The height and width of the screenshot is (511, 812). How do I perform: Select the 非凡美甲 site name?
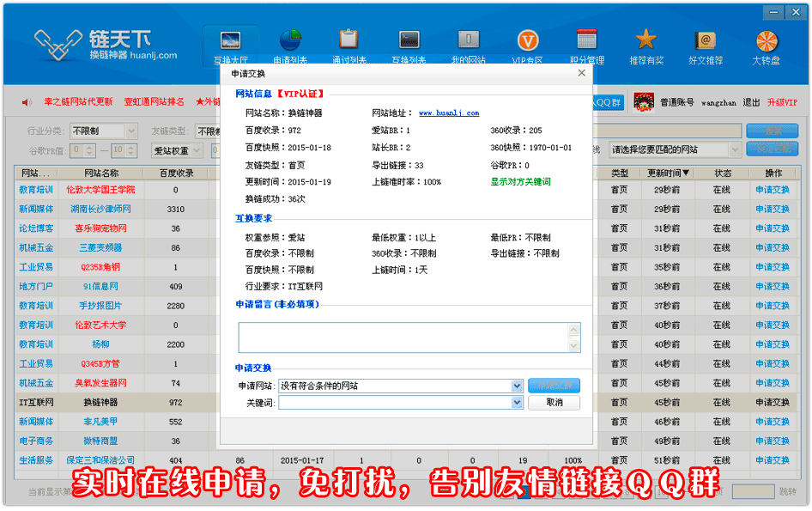pyautogui.click(x=100, y=422)
